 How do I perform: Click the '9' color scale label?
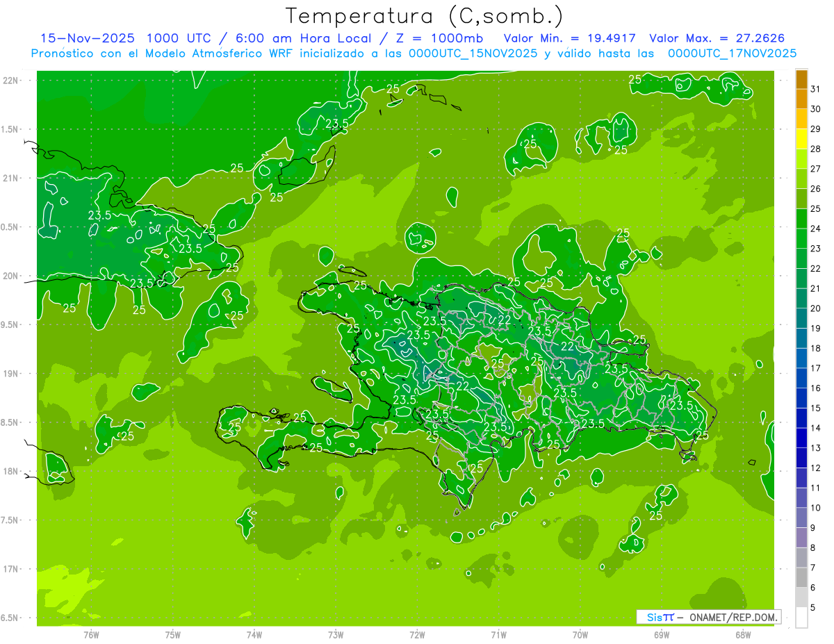point(813,528)
